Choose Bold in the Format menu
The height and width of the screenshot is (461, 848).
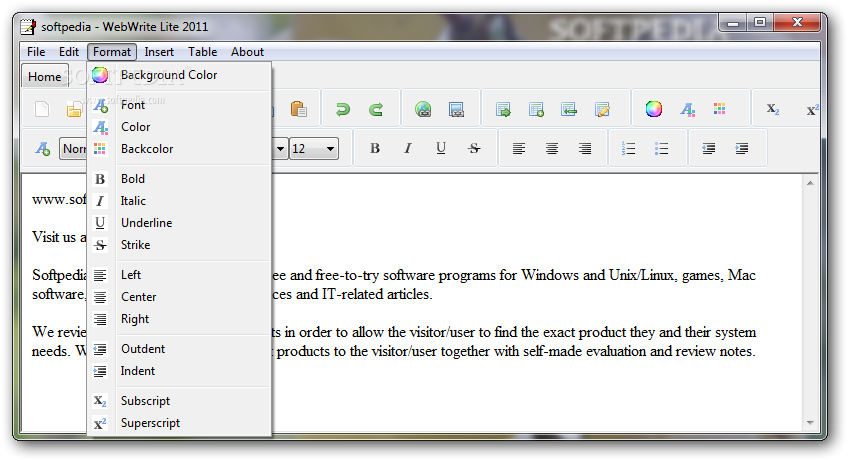click(179, 179)
